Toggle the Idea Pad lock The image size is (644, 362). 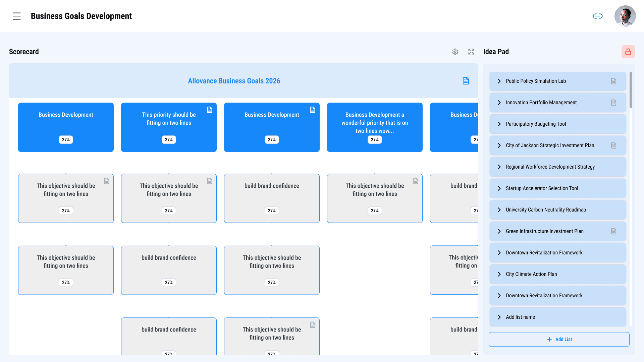(x=628, y=52)
